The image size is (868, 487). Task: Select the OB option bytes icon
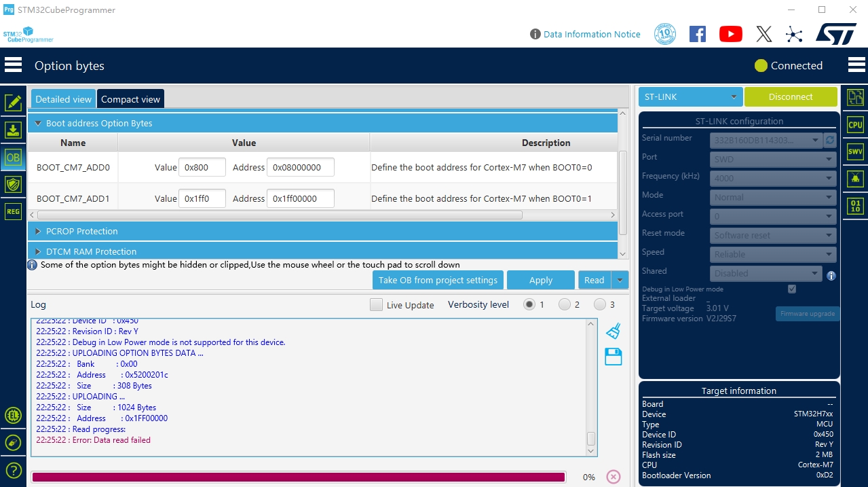13,158
